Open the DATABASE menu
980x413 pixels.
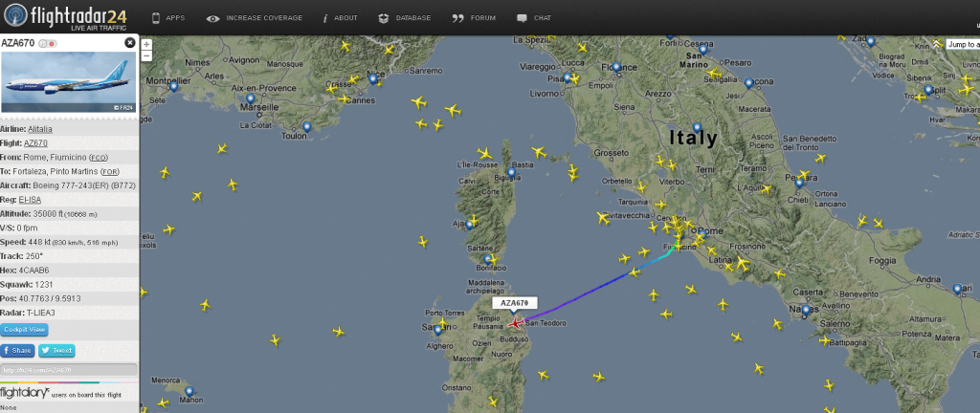click(x=405, y=18)
